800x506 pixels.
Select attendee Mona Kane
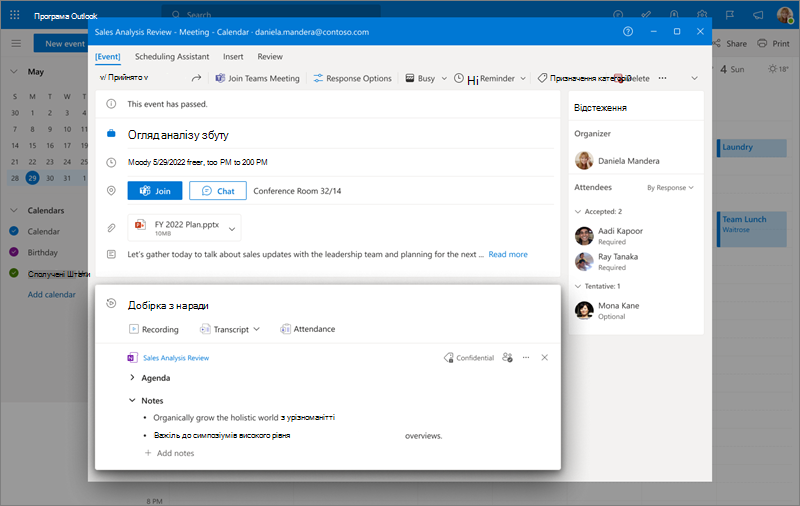coord(607,310)
